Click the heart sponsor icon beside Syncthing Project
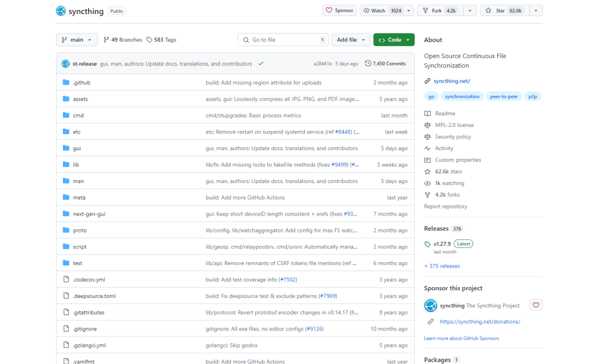Viewport: 594px width, 364px height. [x=536, y=305]
